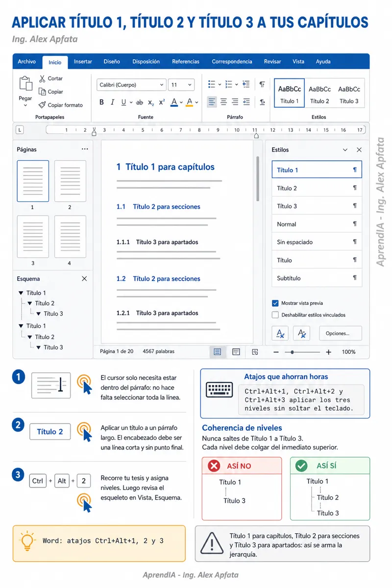Click the new style icon in Estilos pane
Screen dimensions: 392x588
coord(280,333)
